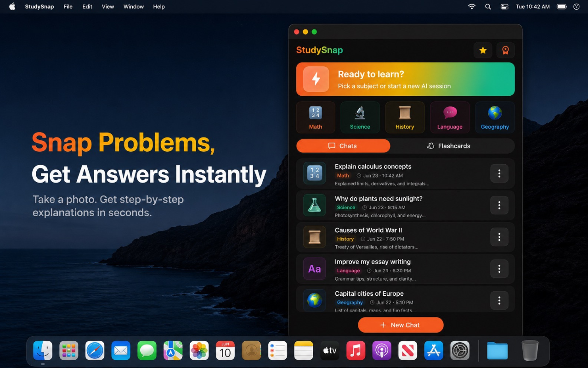Open the Math tag on calculus chat

tap(343, 175)
